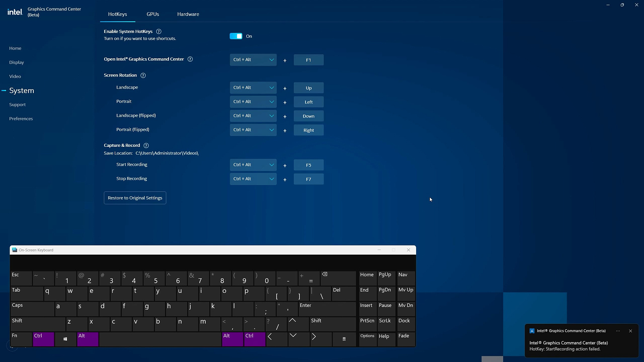Toggle ScrLk key on On-Screen Keyboard
The image size is (644, 362).
[x=386, y=324]
